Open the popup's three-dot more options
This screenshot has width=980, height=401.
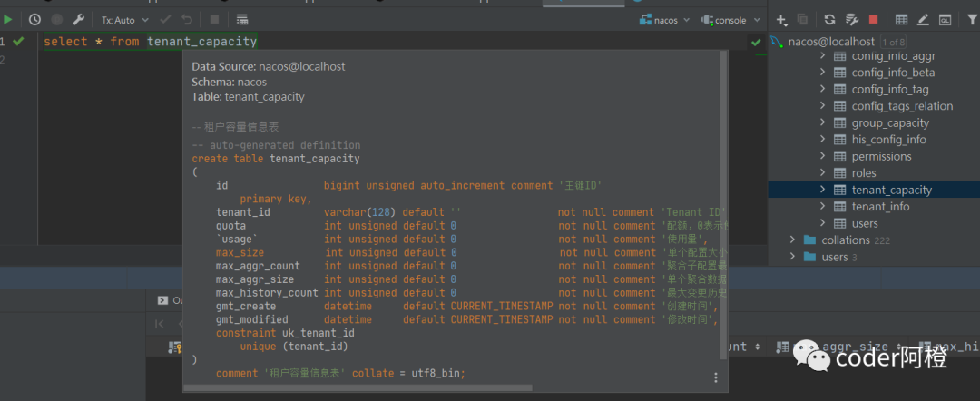coord(716,377)
